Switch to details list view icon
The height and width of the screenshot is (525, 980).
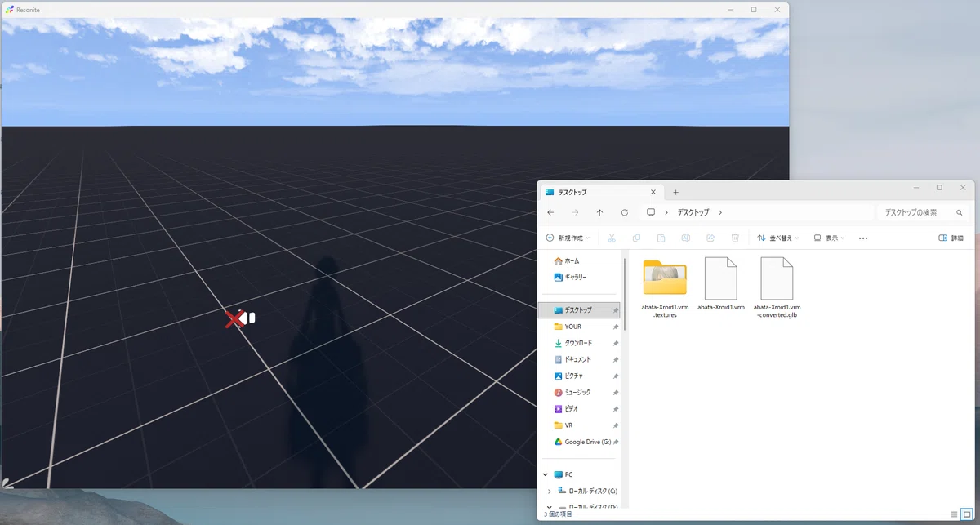click(x=953, y=514)
